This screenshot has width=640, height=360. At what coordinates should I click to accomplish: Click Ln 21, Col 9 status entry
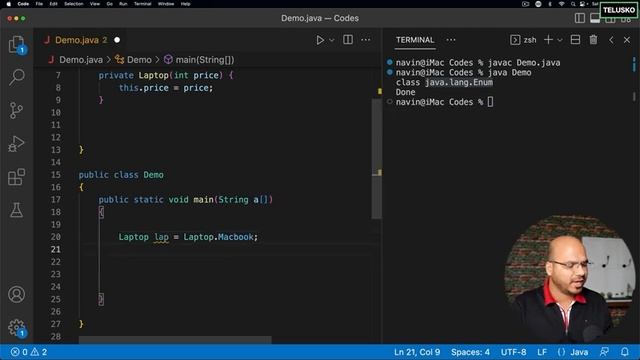[x=417, y=352]
